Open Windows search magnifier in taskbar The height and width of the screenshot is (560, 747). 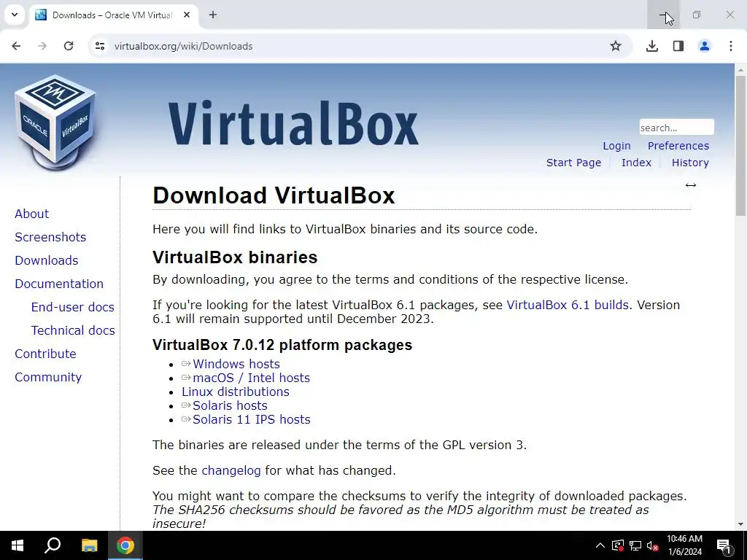point(53,545)
